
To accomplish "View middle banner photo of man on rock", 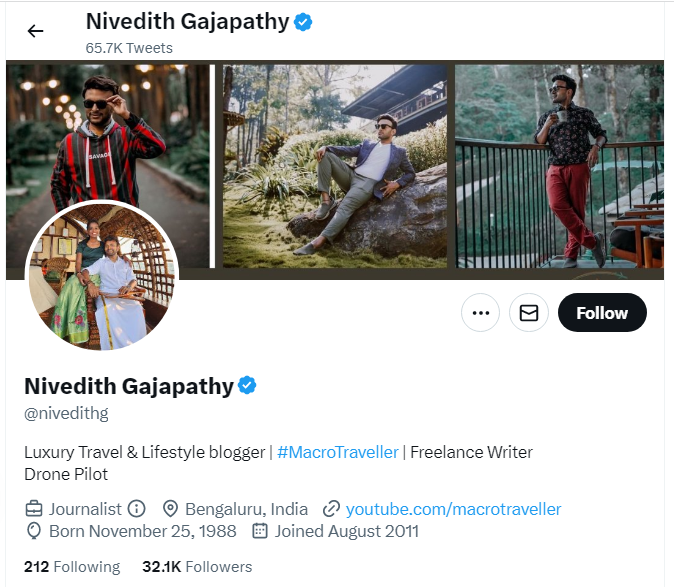I will coord(334,165).
